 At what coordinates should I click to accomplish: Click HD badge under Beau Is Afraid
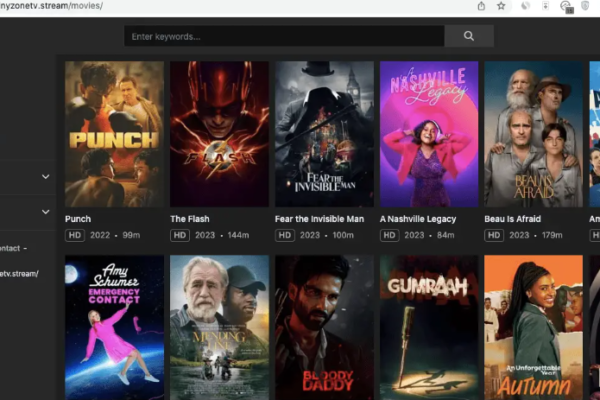click(494, 235)
